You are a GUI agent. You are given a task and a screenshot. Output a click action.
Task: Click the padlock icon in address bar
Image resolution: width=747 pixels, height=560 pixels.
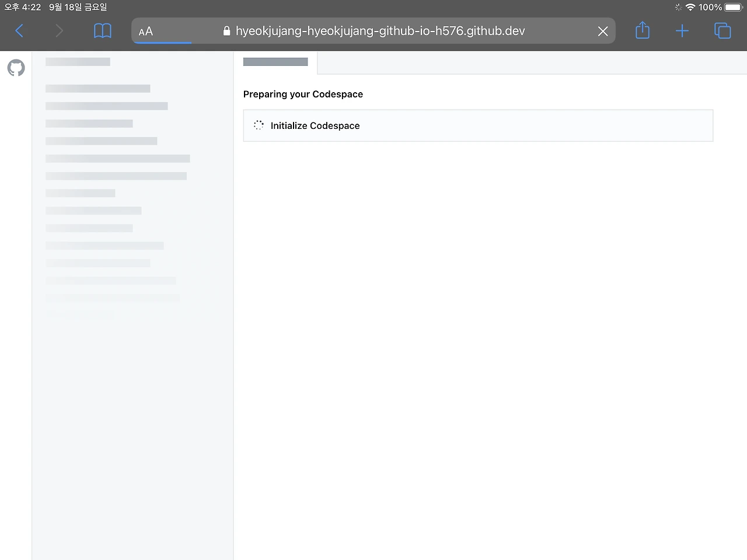227,31
